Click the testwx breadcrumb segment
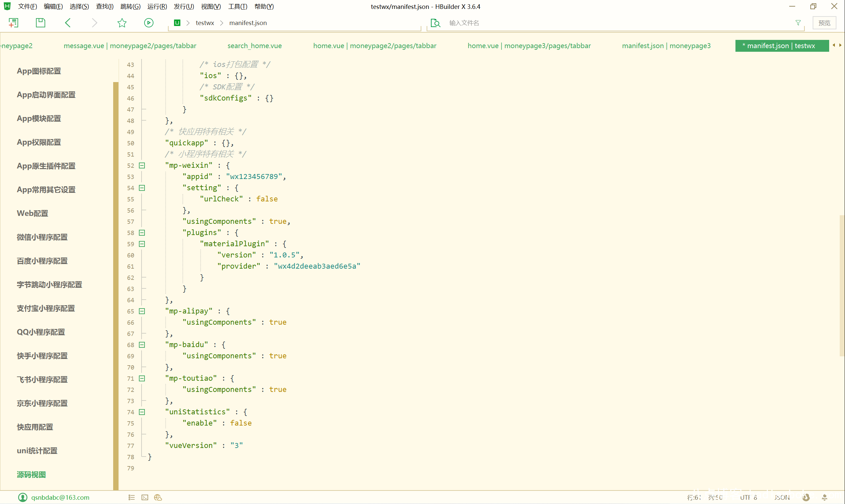This screenshot has width=845, height=504. coord(205,23)
